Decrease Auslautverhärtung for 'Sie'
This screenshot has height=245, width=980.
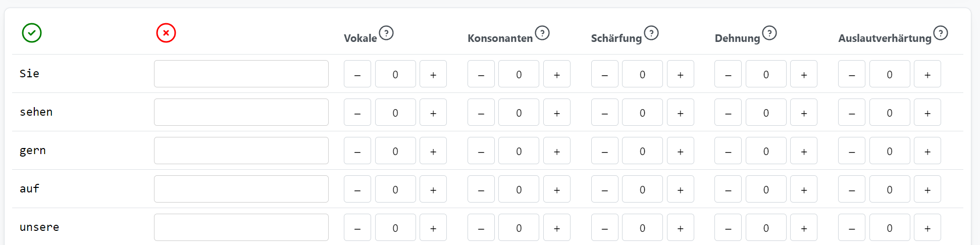point(852,74)
